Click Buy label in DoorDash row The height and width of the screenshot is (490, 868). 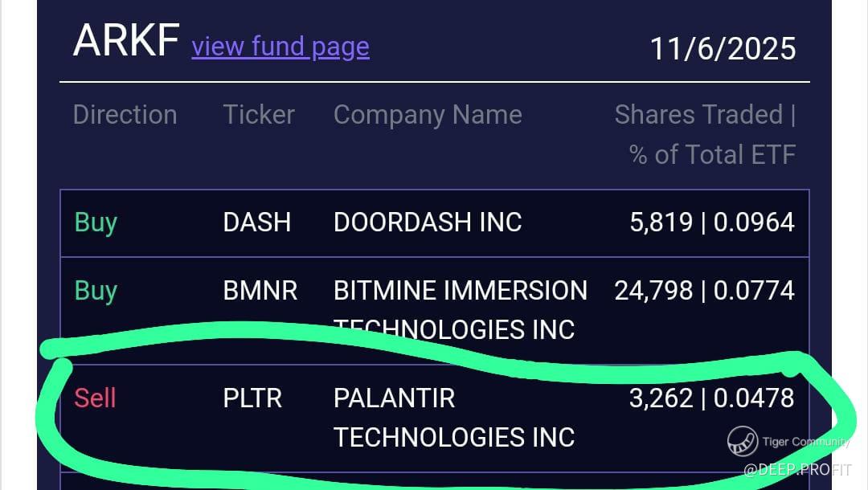tap(96, 222)
